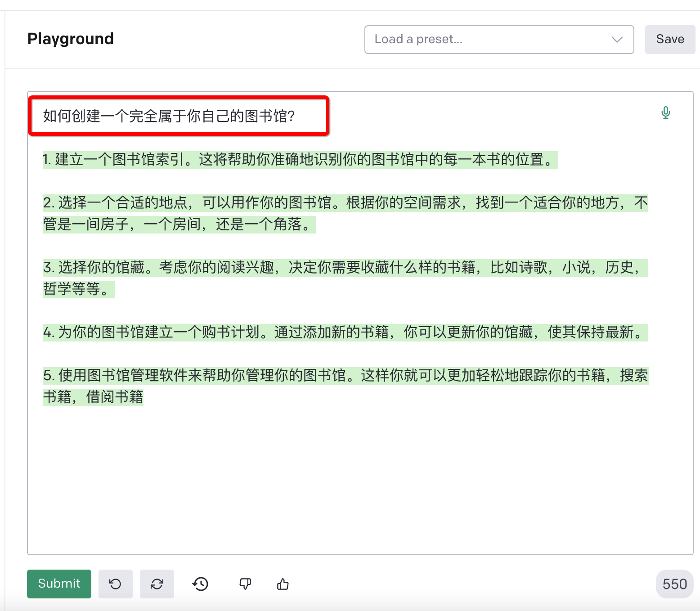700x611 pixels.
Task: Start voice dictation with the microphone icon
Action: 665,112
